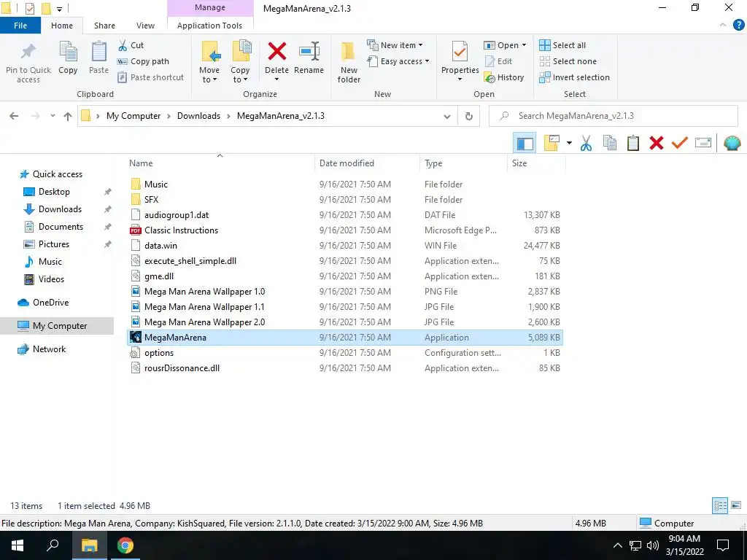Click Downloads in address breadcrumb
The image size is (747, 560).
(x=198, y=116)
